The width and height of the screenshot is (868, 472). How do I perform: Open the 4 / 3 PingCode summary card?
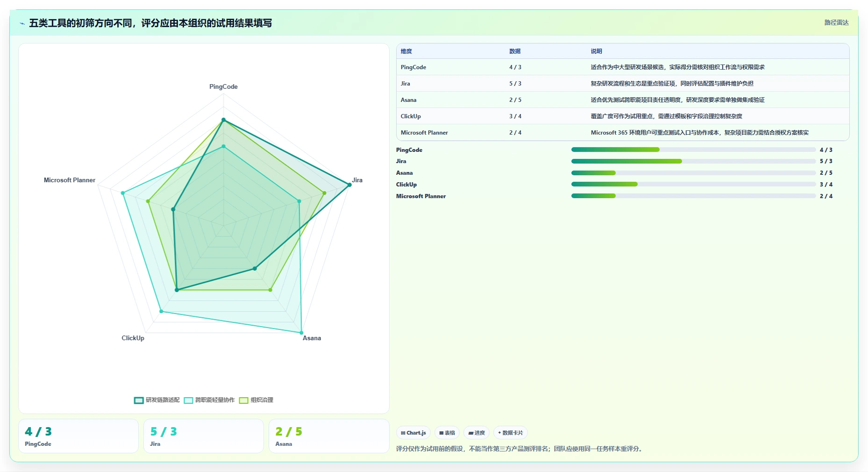[x=78, y=436]
